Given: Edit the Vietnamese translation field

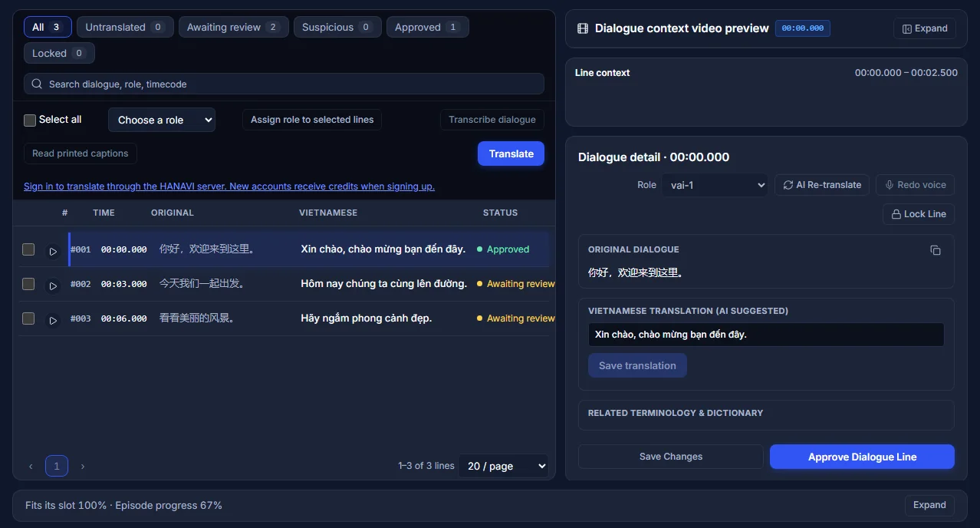Looking at the screenshot, I should (x=766, y=335).
